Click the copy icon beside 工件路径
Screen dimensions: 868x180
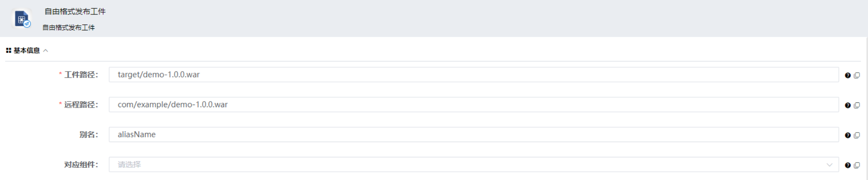click(857, 75)
